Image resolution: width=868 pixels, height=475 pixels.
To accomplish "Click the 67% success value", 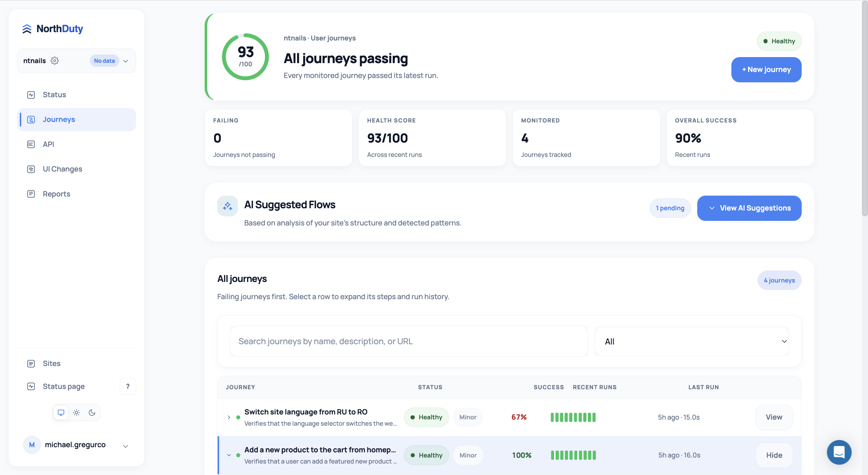I will (x=519, y=417).
